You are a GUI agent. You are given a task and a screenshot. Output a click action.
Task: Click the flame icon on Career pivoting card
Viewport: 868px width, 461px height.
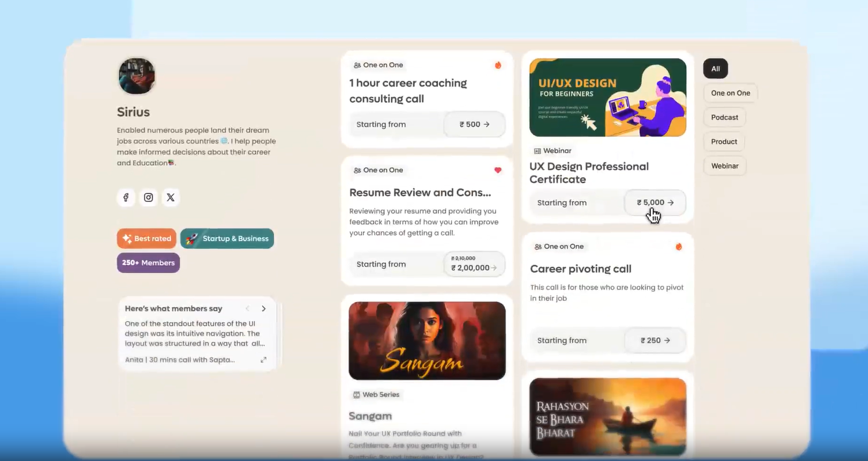point(679,247)
